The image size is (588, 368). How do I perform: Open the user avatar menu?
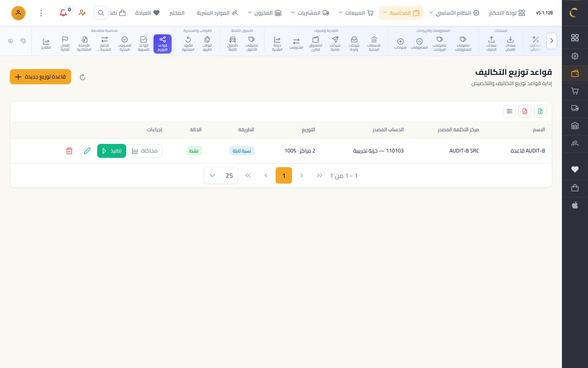18,13
